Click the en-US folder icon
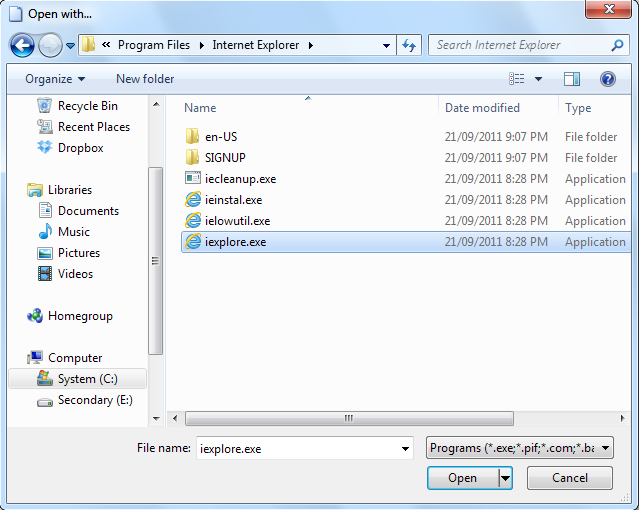The width and height of the screenshot is (639, 510). click(x=192, y=136)
